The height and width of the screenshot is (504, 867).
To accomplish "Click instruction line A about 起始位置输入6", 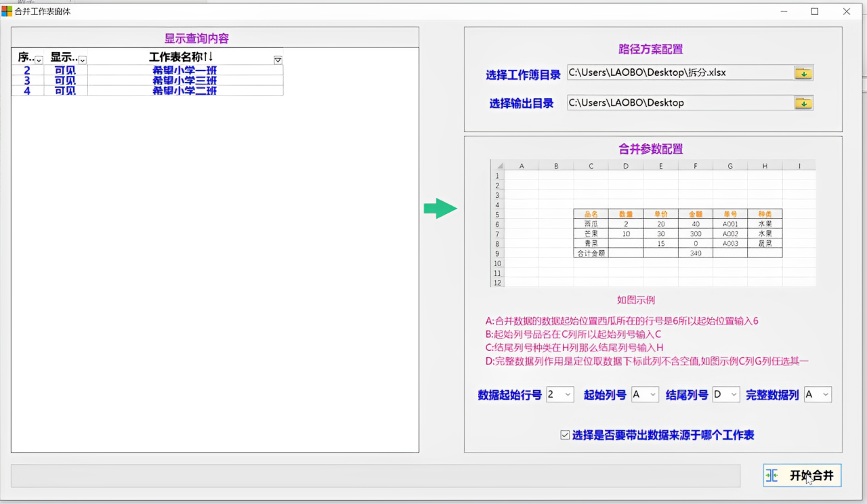I will (622, 321).
